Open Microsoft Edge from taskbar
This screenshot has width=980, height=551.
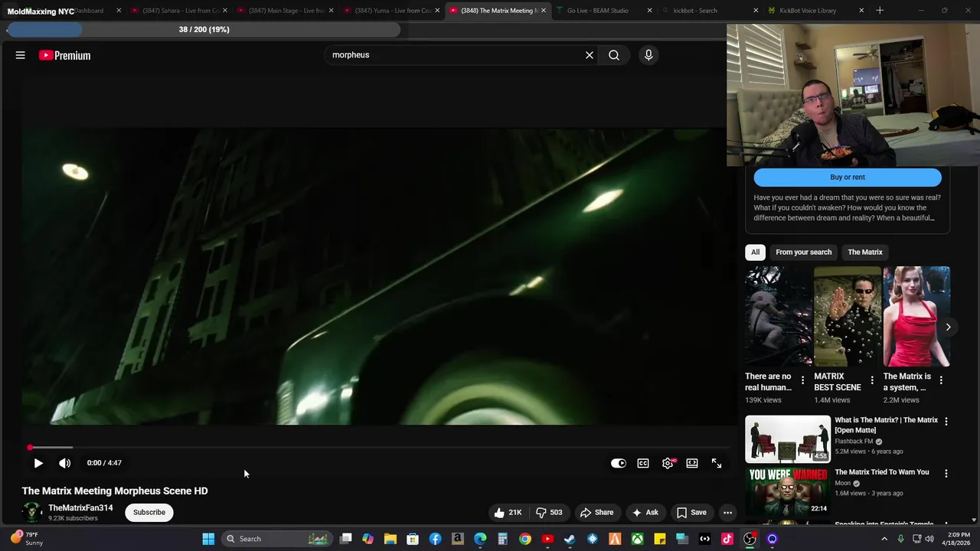pyautogui.click(x=480, y=539)
